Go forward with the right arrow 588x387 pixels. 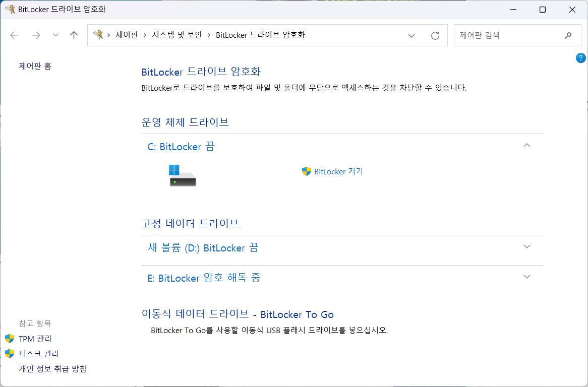36,35
